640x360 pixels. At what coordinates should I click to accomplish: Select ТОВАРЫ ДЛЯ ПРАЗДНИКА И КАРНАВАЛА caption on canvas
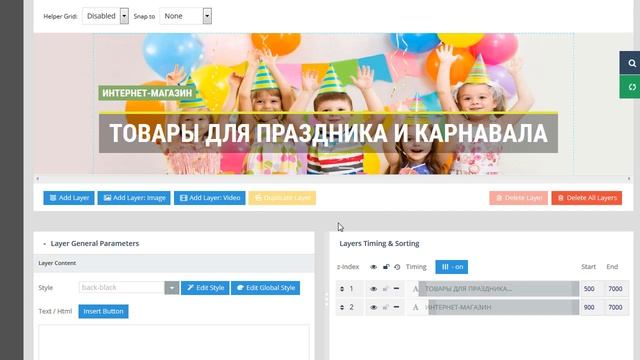pos(328,133)
